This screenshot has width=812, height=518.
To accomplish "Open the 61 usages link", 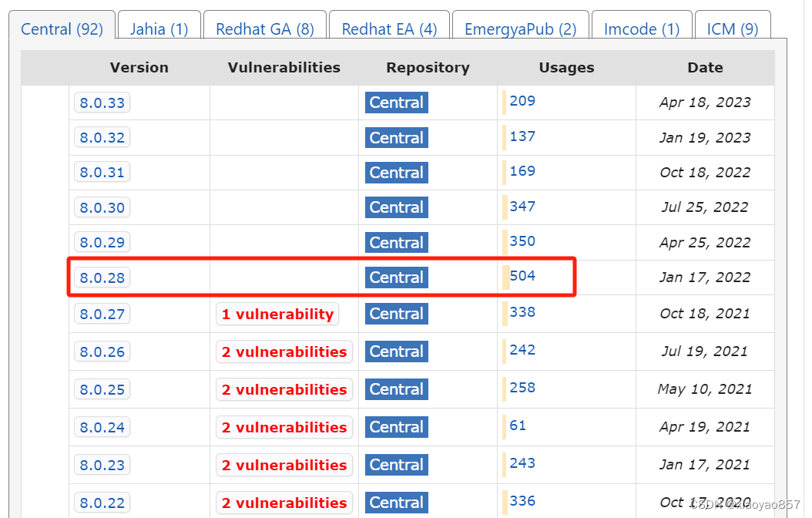I will point(518,425).
